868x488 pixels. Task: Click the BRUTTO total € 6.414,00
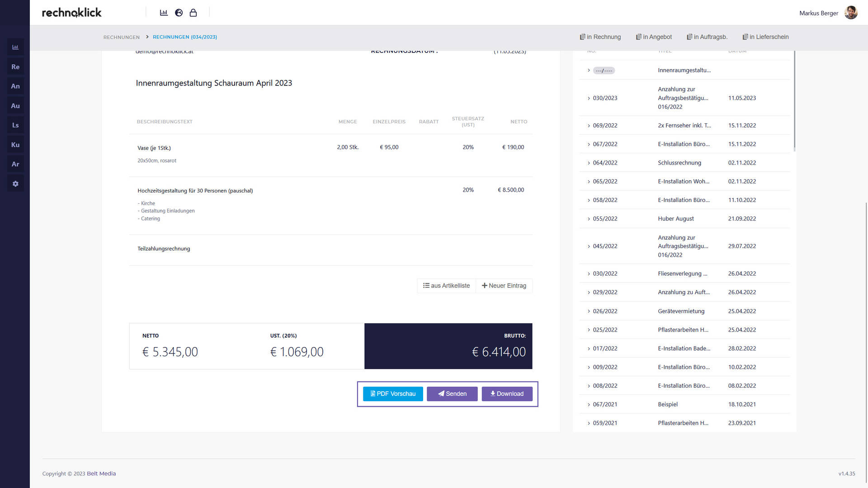(499, 352)
